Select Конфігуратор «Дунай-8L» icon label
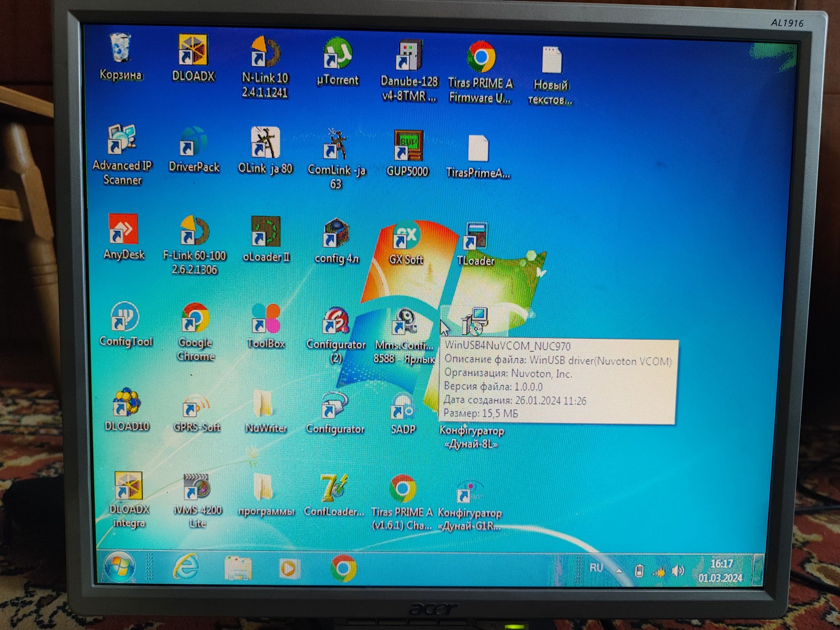Screen dimensions: 840x630 [x=471, y=438]
